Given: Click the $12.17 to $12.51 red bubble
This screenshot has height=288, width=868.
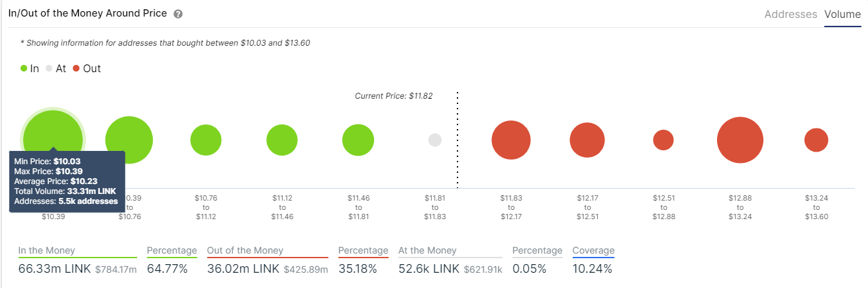Looking at the screenshot, I should pos(587,140).
